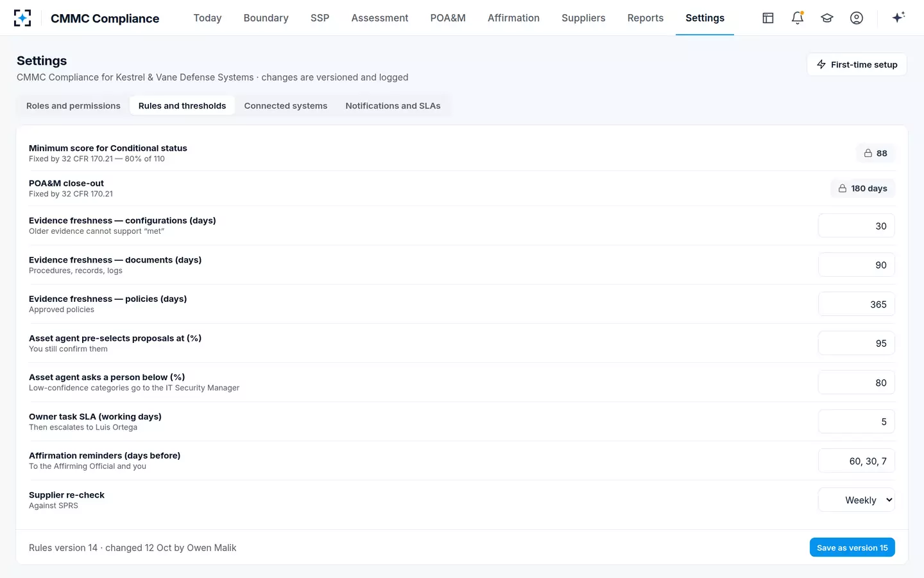Click the CMMC Compliance app title
The height and width of the screenshot is (578, 924).
(105, 19)
